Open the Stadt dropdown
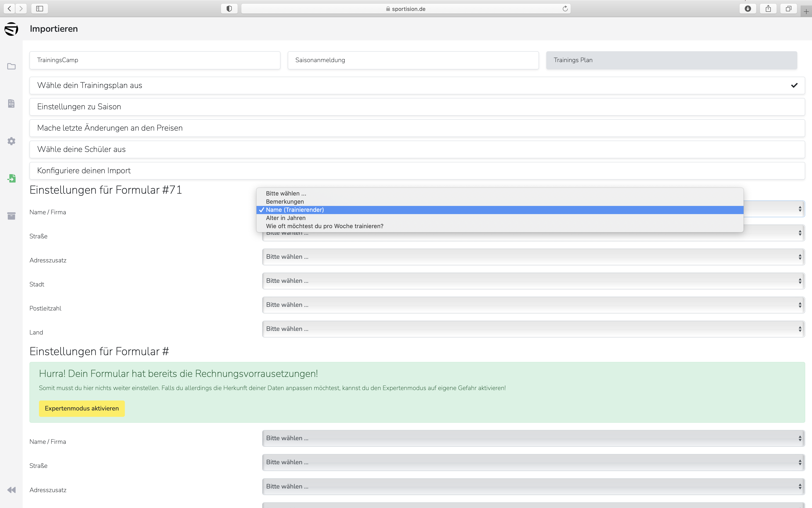812x508 pixels. click(x=534, y=281)
